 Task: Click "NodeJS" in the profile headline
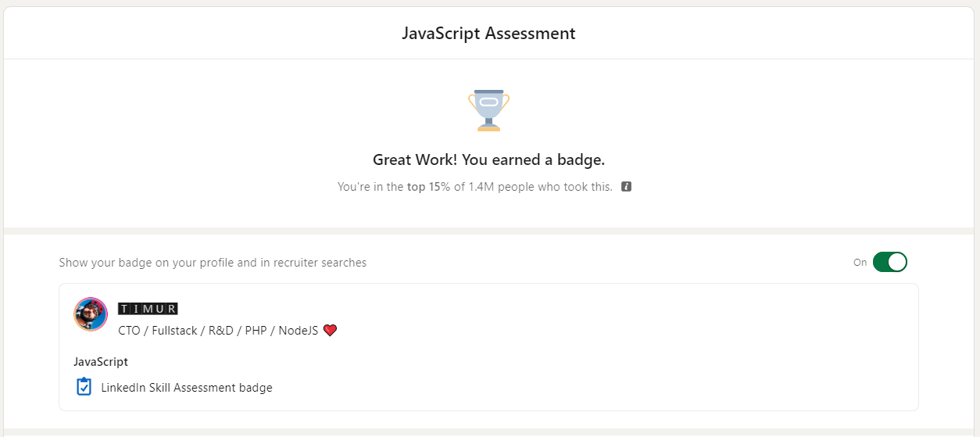point(298,331)
